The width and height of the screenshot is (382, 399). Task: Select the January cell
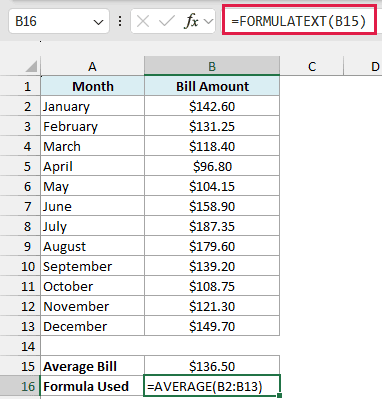tap(93, 106)
